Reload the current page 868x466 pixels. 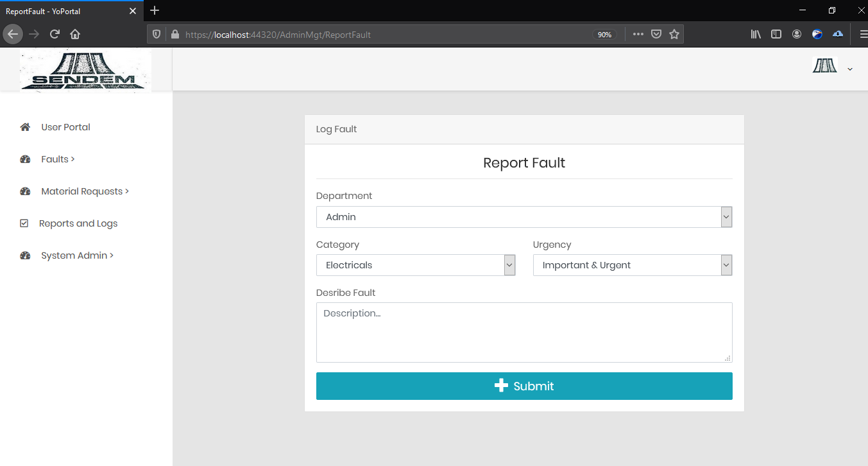click(x=55, y=35)
